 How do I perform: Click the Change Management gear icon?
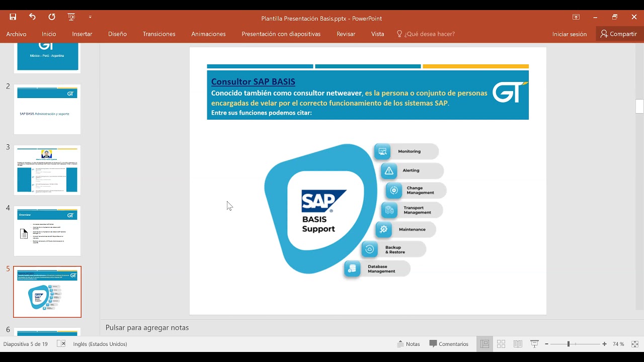(x=394, y=190)
